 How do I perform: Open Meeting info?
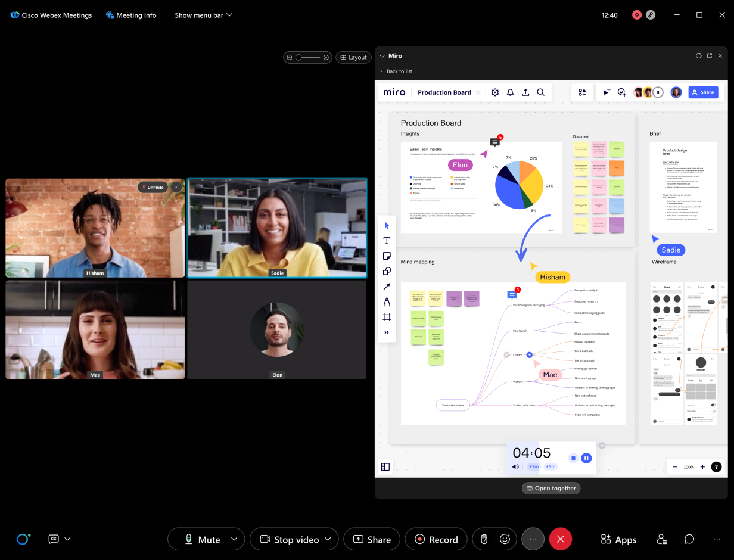coord(131,15)
